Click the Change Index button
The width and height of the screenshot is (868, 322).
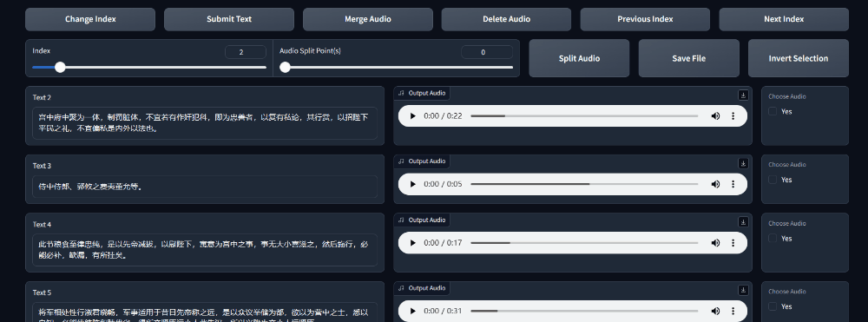90,19
